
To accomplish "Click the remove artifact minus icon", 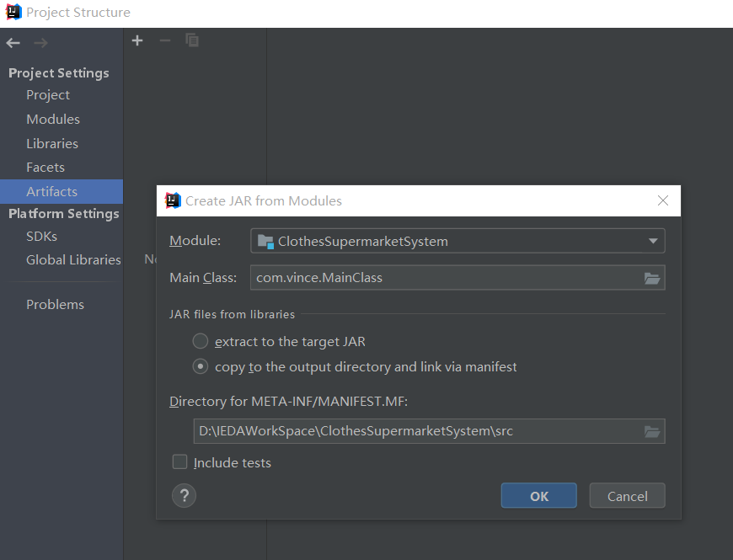I will click(164, 40).
